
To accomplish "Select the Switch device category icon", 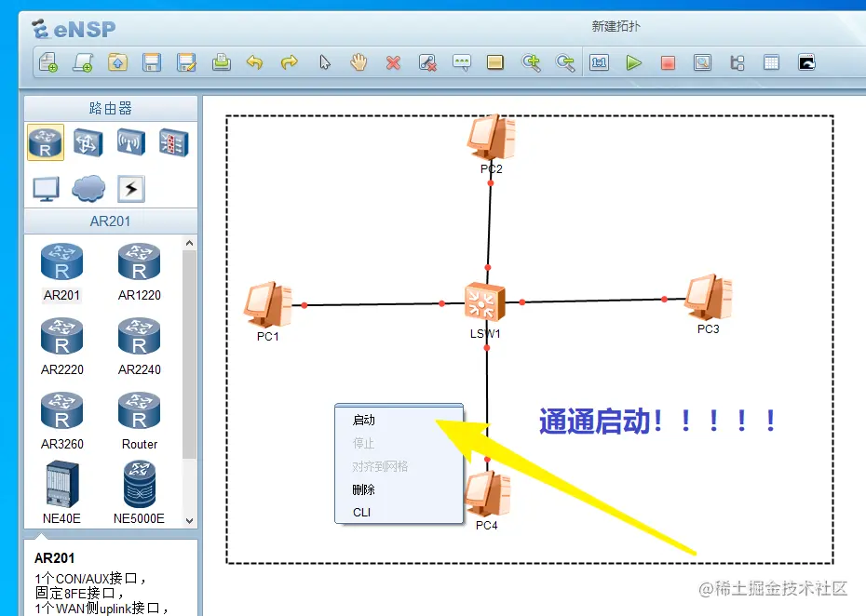I will pyautogui.click(x=88, y=142).
